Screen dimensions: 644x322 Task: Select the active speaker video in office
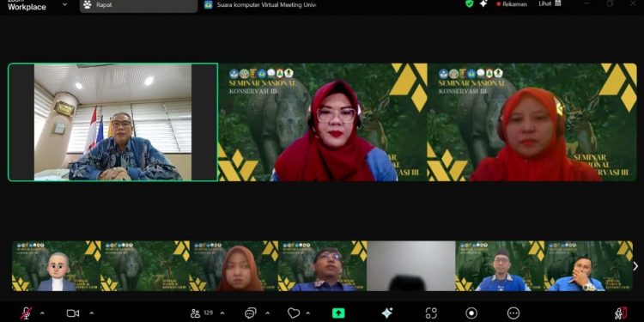click(113, 122)
